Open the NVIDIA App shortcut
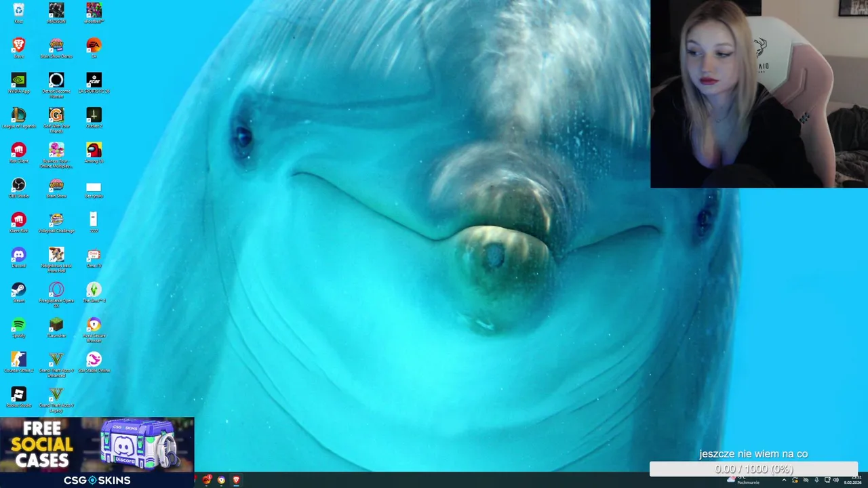Image resolution: width=868 pixels, height=488 pixels. tap(18, 83)
